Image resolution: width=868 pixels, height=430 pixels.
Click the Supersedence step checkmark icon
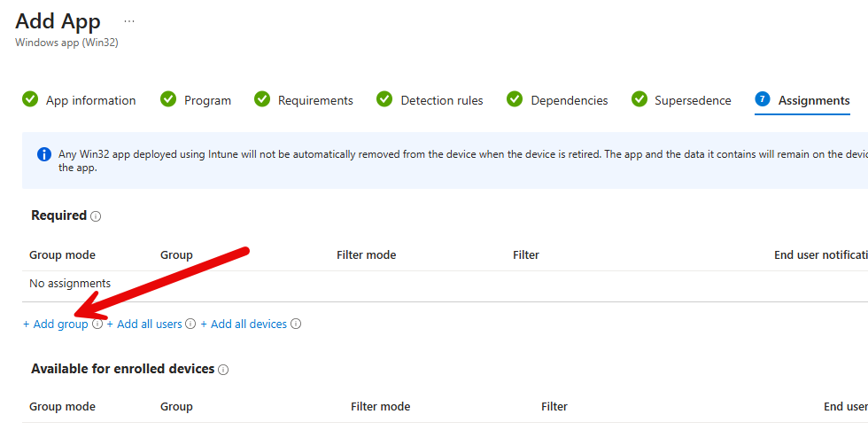click(x=639, y=99)
